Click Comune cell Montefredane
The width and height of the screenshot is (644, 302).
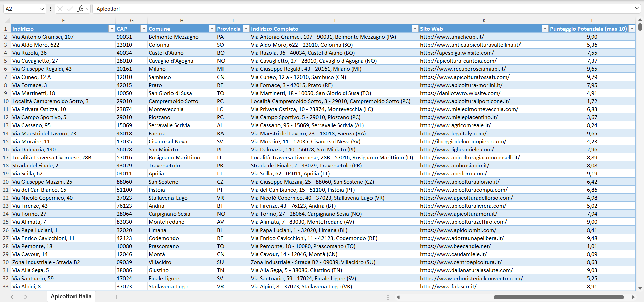tap(182, 222)
